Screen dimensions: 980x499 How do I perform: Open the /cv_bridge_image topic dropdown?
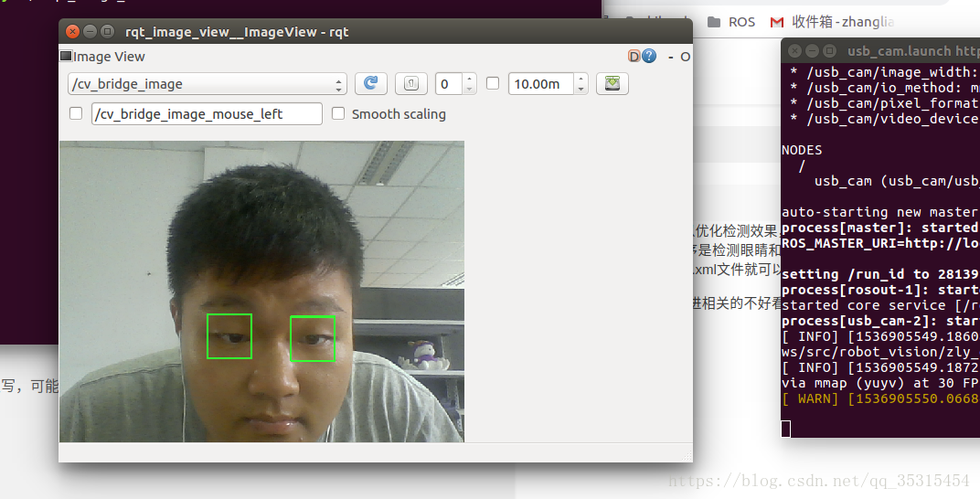click(x=207, y=84)
